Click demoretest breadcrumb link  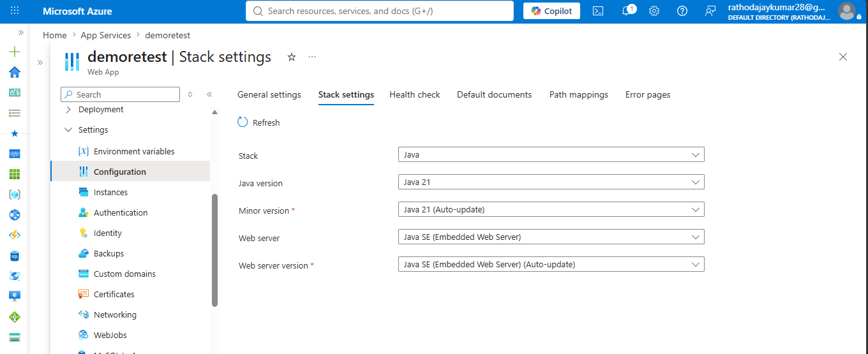click(167, 35)
